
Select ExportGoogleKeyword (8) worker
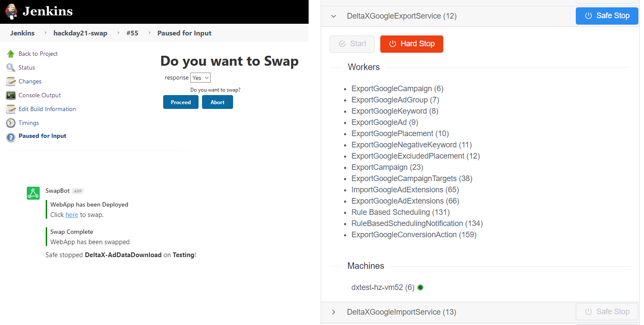click(395, 111)
